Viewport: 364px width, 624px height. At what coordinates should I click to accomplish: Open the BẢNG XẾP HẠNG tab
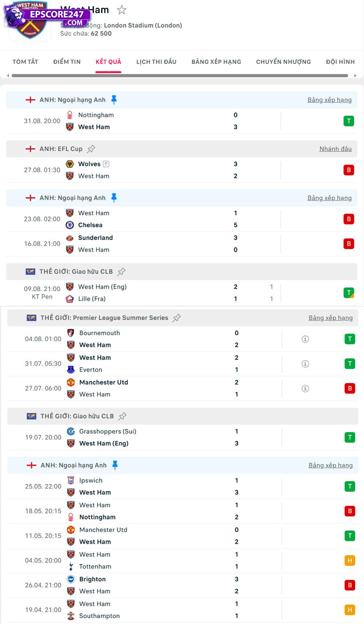point(216,62)
